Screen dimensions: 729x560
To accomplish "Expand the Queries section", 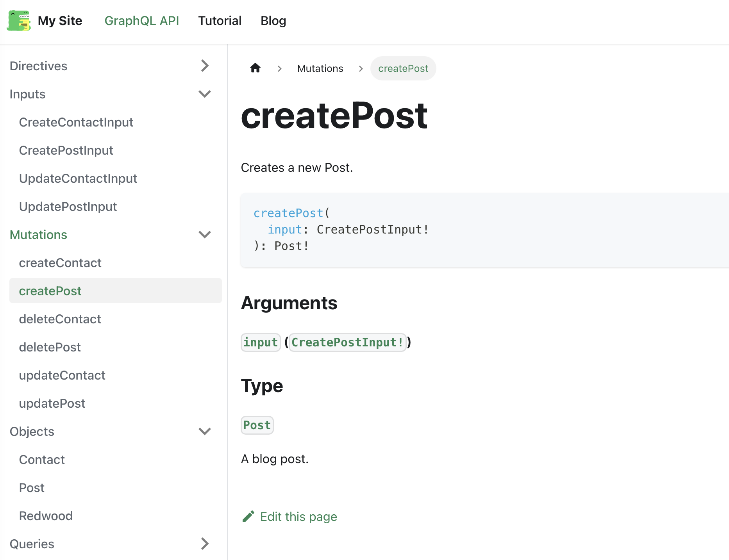I will (205, 544).
